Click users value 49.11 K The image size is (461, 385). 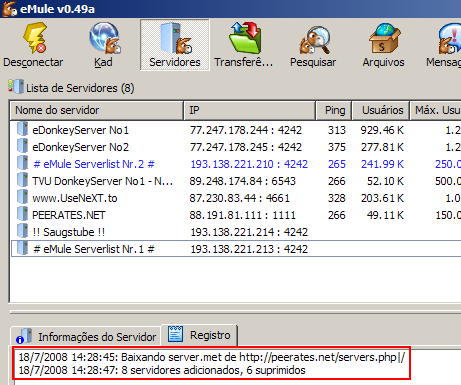[x=385, y=215]
